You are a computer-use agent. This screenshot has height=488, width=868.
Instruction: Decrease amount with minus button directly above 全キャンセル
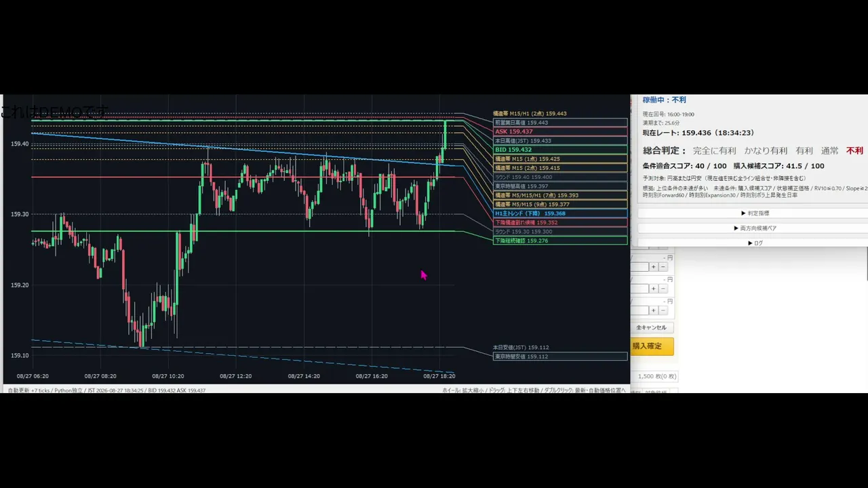pos(663,310)
